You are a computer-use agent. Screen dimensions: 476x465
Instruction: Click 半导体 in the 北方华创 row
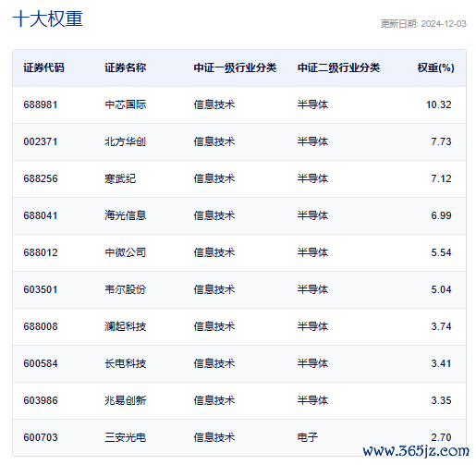coord(312,141)
